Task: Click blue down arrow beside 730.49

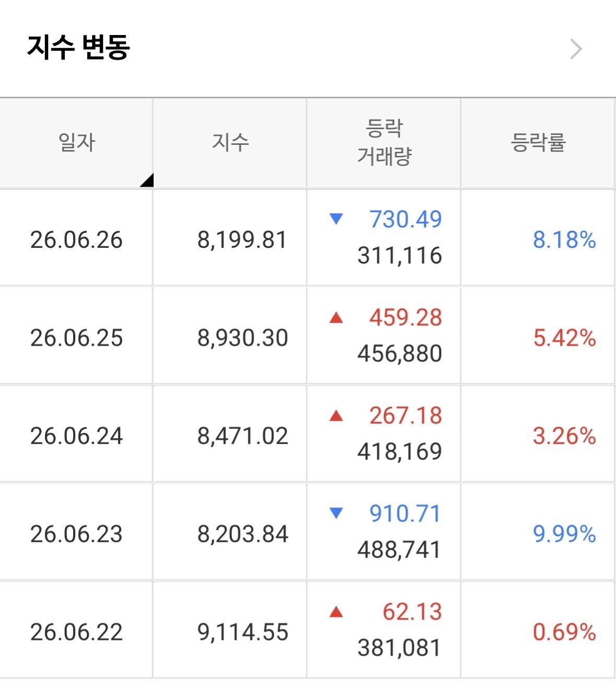Action: coord(336,219)
